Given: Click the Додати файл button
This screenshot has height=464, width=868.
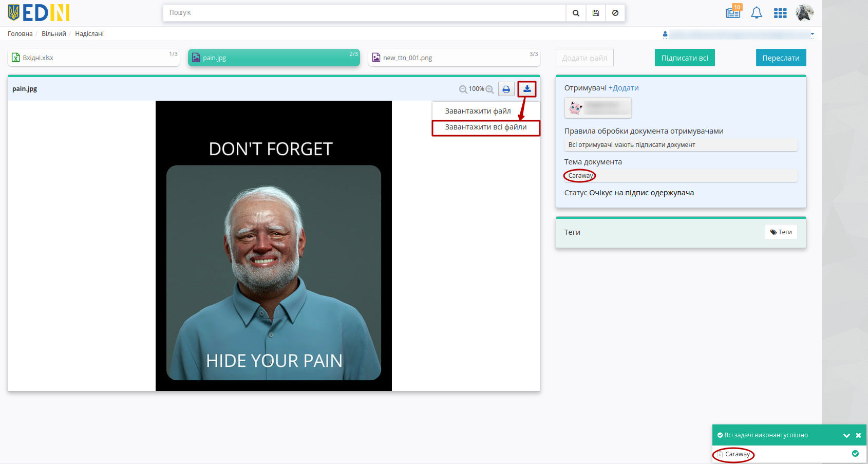Looking at the screenshot, I should [584, 58].
